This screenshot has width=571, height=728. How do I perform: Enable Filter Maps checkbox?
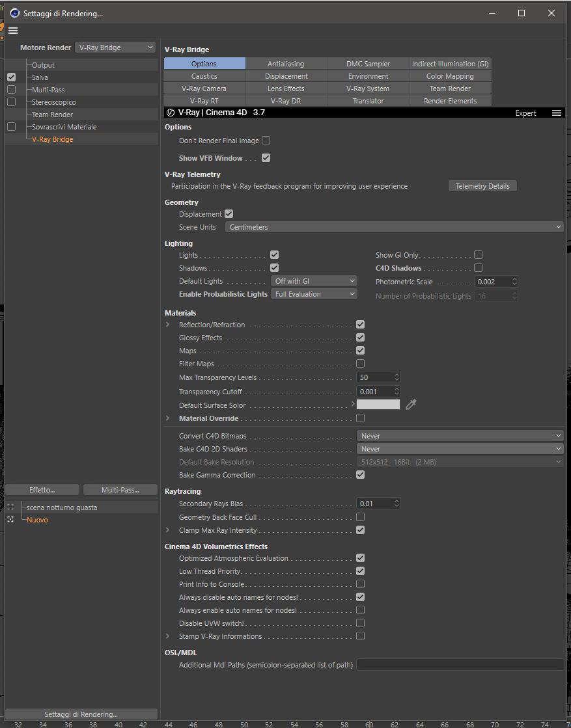(360, 363)
